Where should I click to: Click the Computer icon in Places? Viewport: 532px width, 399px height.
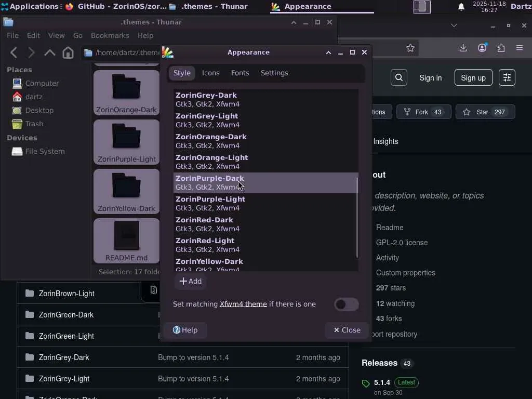[17, 83]
